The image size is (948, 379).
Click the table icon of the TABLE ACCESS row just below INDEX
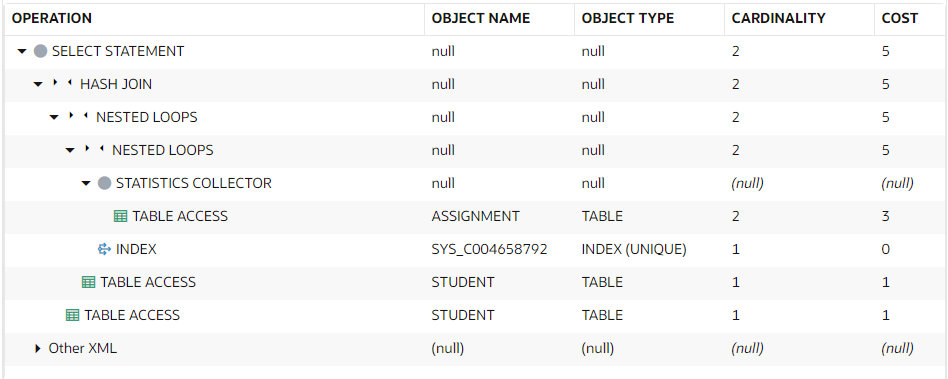click(x=88, y=282)
